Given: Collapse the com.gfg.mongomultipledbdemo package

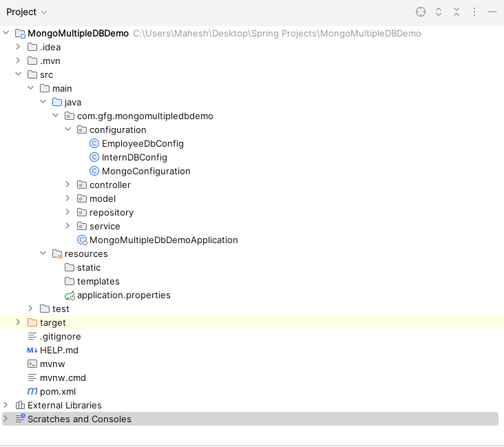Looking at the screenshot, I should coord(55,116).
